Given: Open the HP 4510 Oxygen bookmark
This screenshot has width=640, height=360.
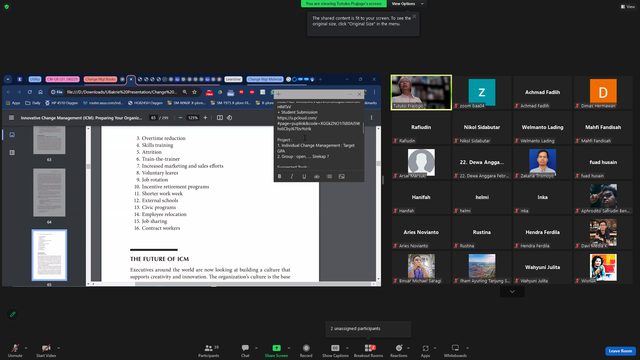Looking at the screenshot, I should [61, 103].
